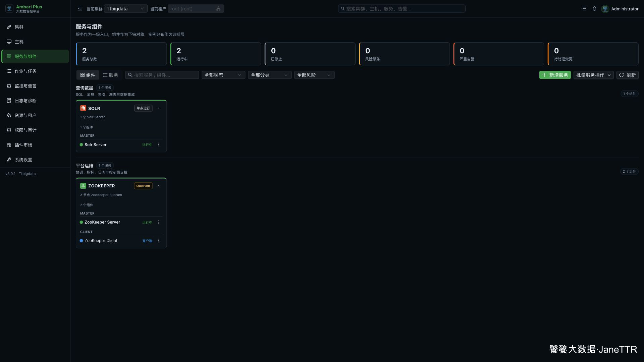This screenshot has height=362, width=644.
Task: Navigate to 权限与审计
Action: pyautogui.click(x=35, y=130)
